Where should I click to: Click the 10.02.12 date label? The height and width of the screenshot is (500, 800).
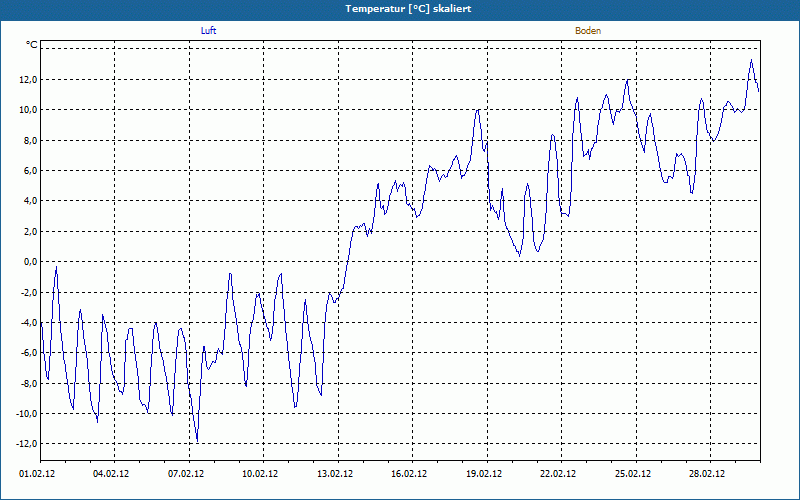(260, 474)
